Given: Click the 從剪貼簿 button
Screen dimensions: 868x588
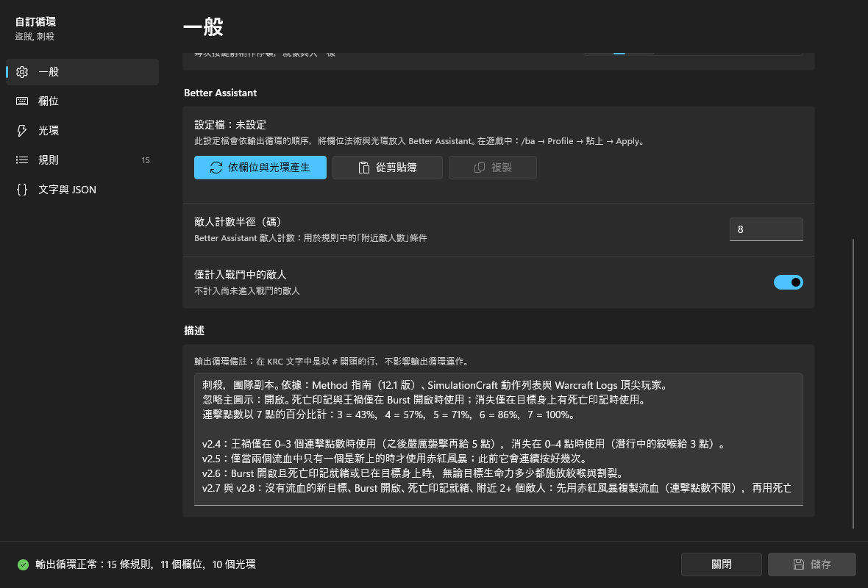Looking at the screenshot, I should 388,168.
